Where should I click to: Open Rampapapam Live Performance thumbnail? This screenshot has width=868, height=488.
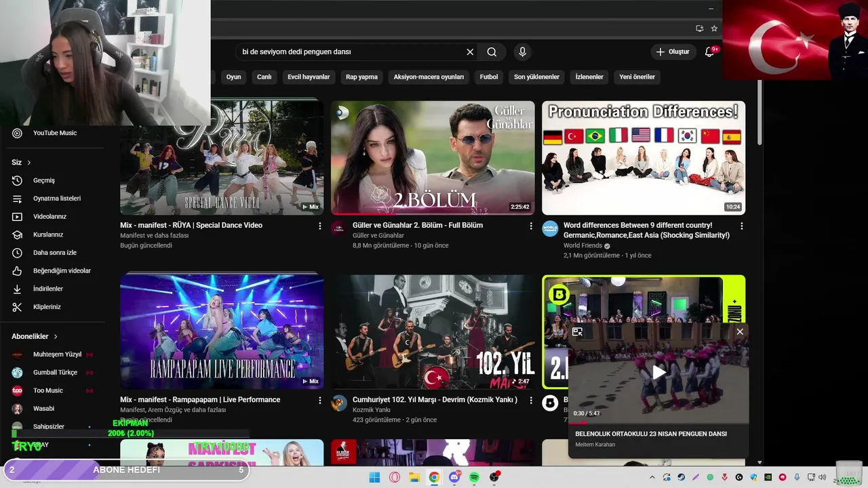point(222,332)
